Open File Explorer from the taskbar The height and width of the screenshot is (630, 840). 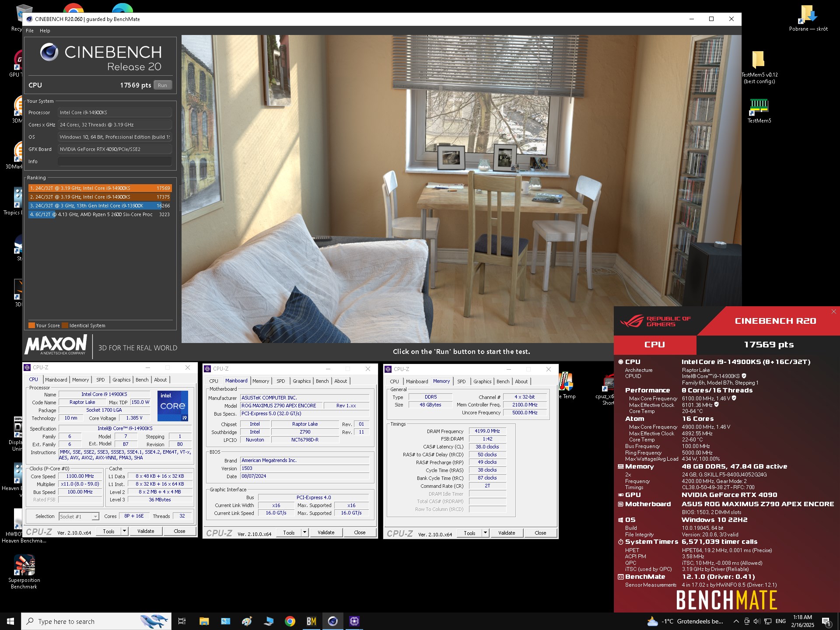[204, 621]
